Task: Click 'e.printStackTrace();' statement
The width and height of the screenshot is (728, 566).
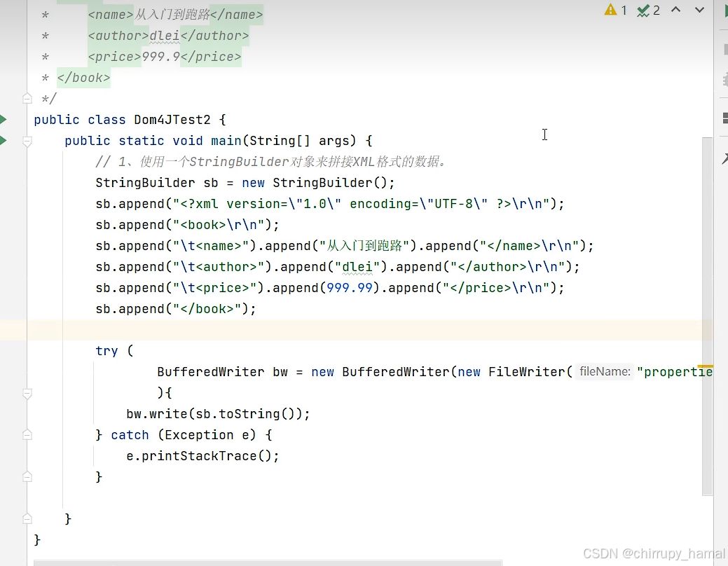Action: pos(203,456)
